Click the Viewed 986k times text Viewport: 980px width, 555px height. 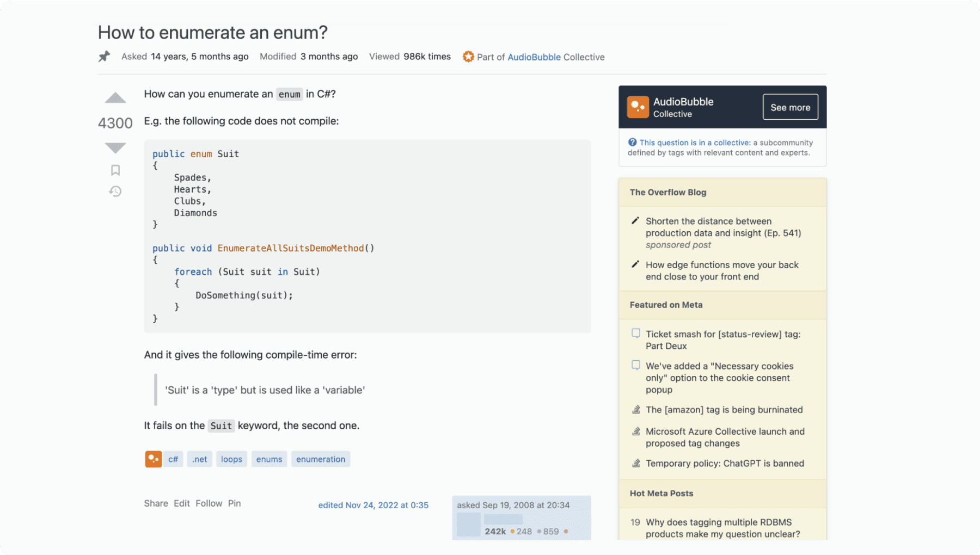(410, 57)
